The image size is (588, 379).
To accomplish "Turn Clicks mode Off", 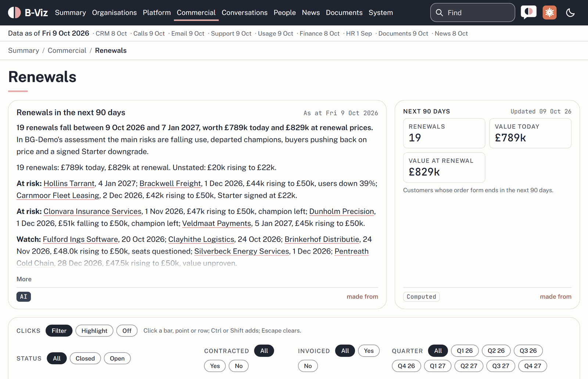I will coord(127,330).
